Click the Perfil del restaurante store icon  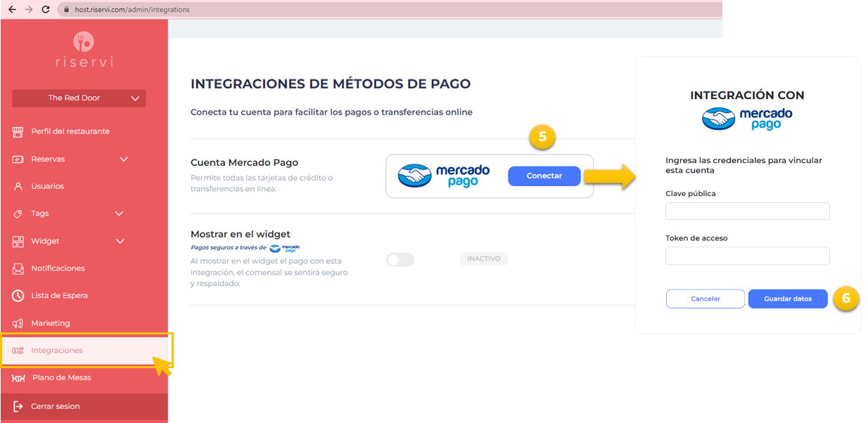pos(18,131)
